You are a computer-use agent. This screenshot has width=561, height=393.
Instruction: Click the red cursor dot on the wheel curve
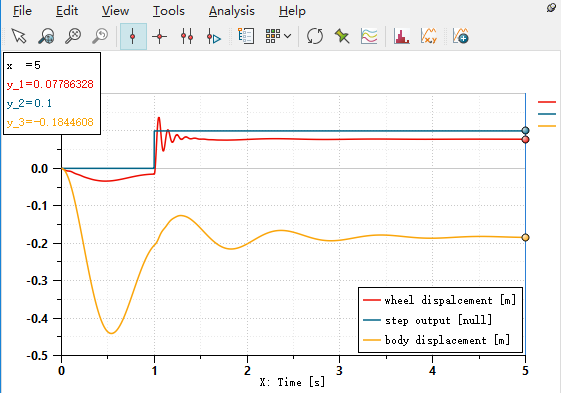pyautogui.click(x=525, y=140)
